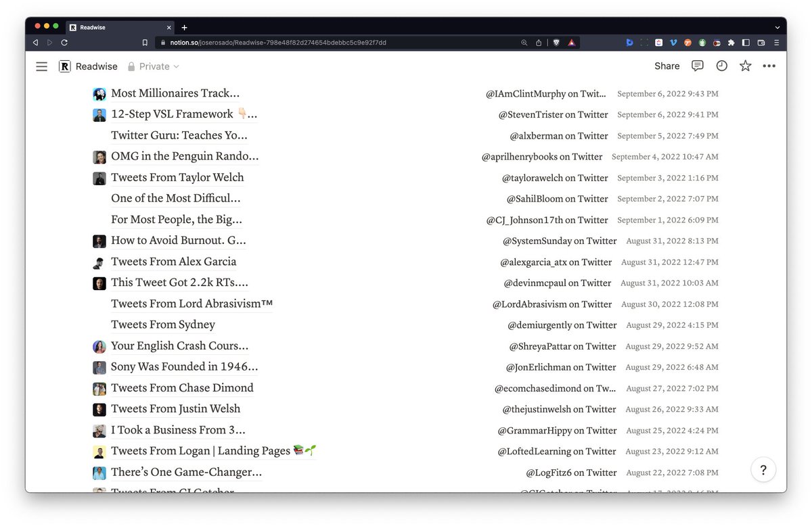The image size is (812, 526).
Task: Open 'Most Millionaires Track…' page
Action: (175, 93)
